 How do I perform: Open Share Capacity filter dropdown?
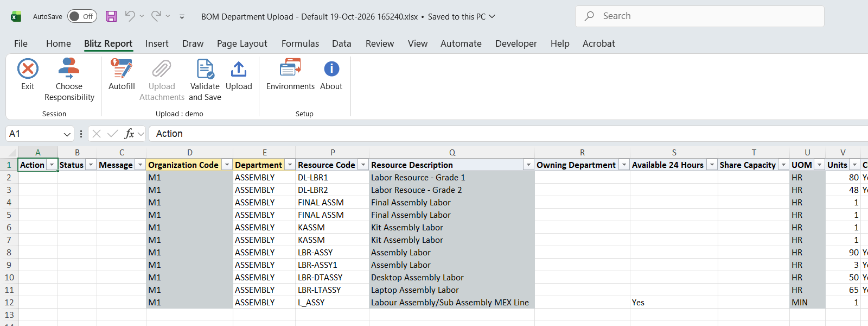(x=783, y=165)
